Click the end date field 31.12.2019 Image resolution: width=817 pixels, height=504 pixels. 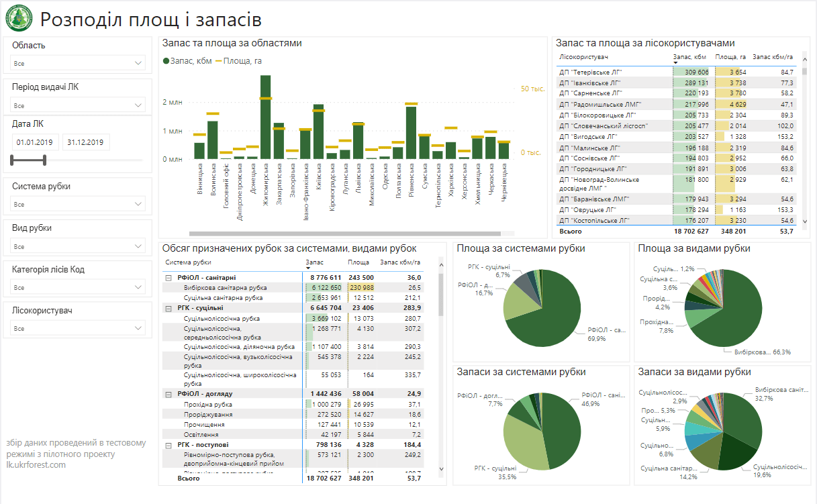[86, 142]
